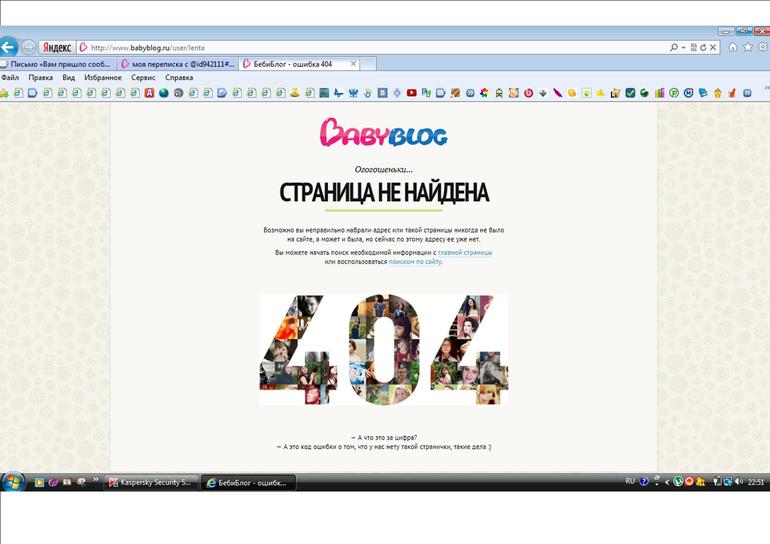
Task: Switch to БебиБлог Internet Explorer taskbar button
Action: [248, 483]
